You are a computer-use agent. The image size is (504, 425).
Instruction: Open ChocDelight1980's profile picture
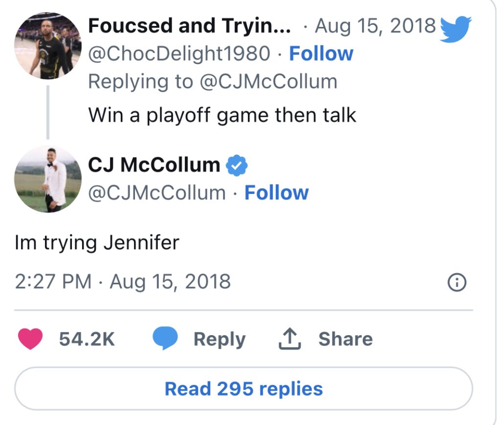pos(47,46)
